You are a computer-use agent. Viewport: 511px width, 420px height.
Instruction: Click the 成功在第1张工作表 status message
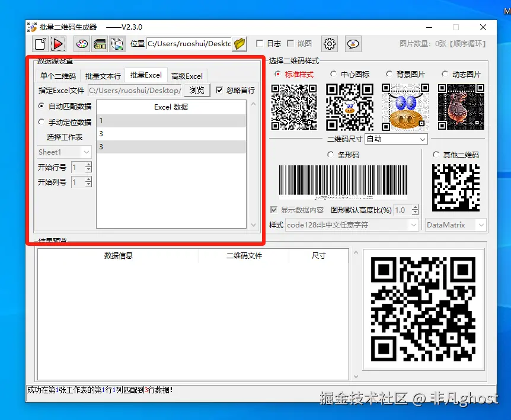pos(100,390)
